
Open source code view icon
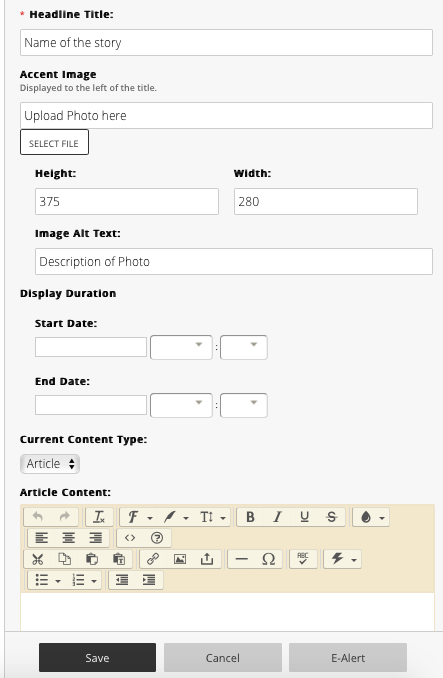(130, 538)
